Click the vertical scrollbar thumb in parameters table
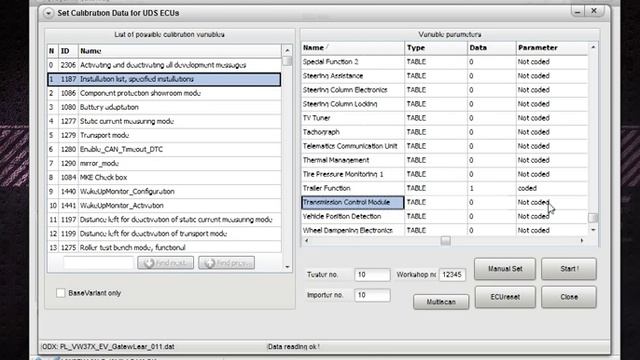The image size is (640, 360). (593, 218)
